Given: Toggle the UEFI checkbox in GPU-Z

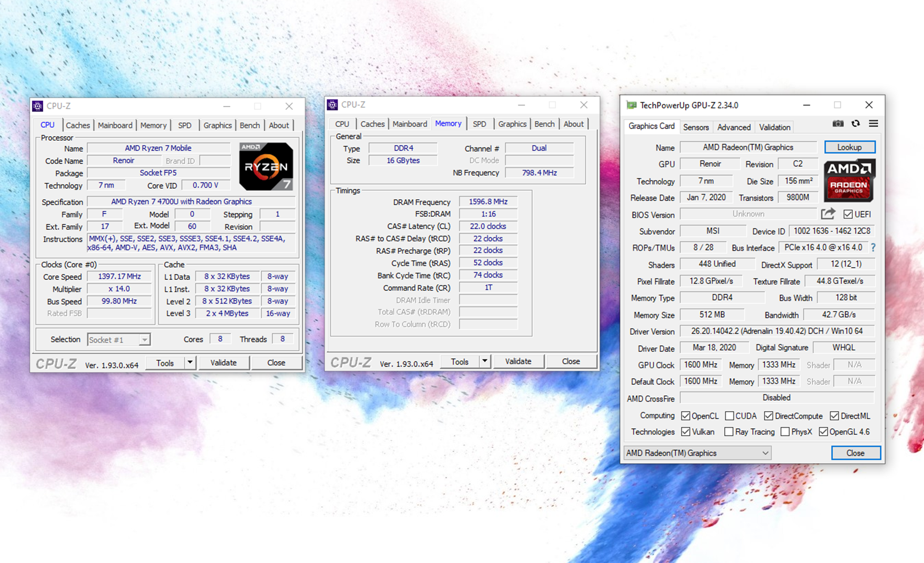Looking at the screenshot, I should coord(848,214).
